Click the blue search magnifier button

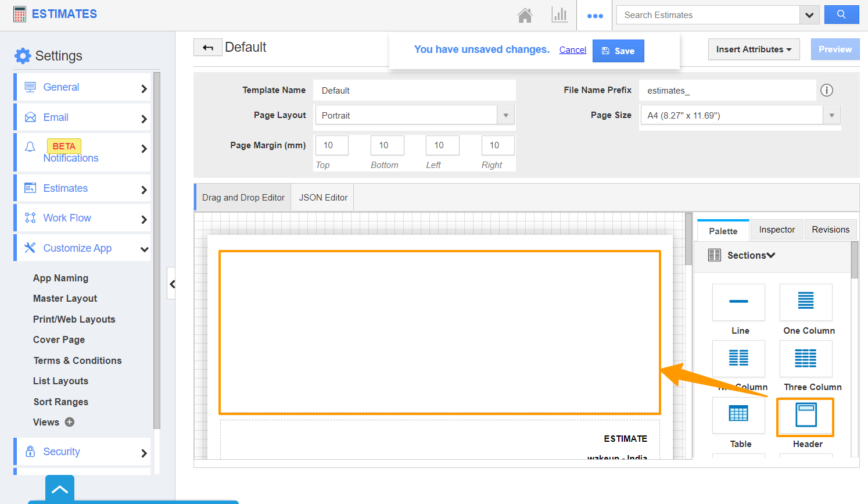[x=841, y=15]
